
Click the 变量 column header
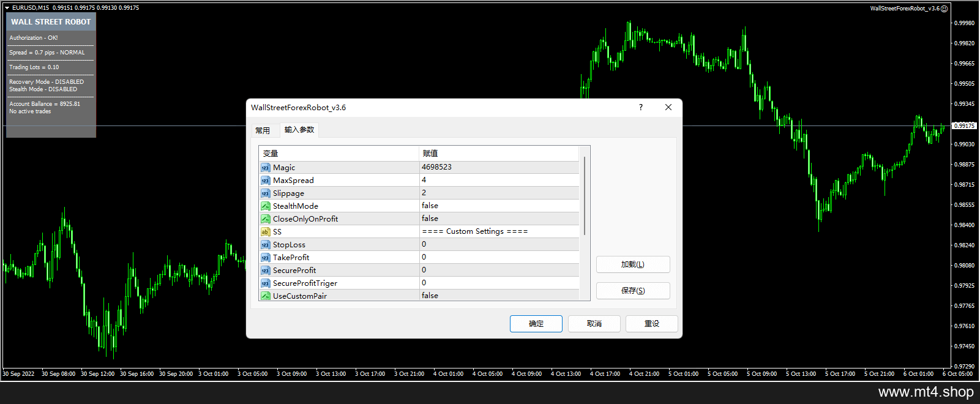[339, 154]
